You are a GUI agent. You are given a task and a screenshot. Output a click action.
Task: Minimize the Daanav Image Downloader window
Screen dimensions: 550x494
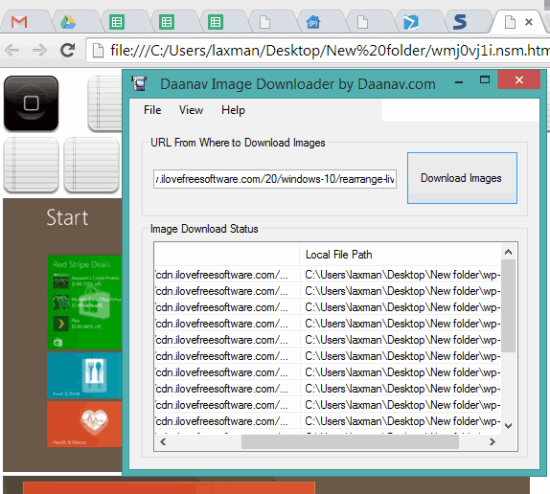pos(458,82)
